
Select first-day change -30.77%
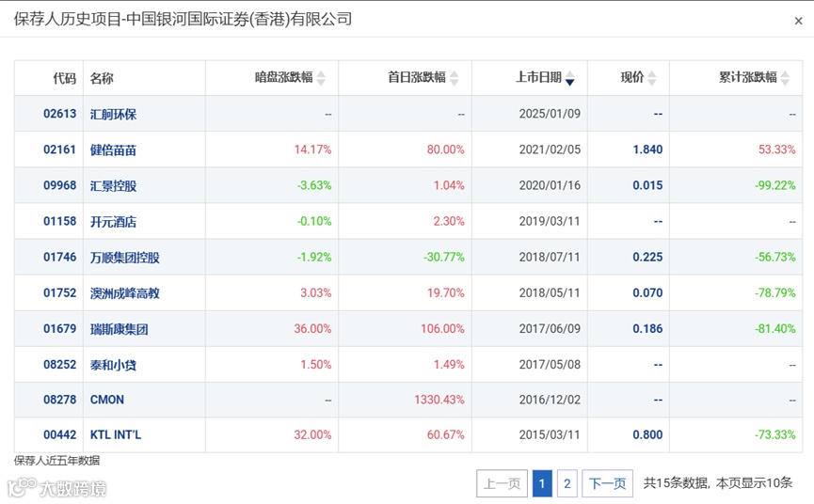click(444, 257)
